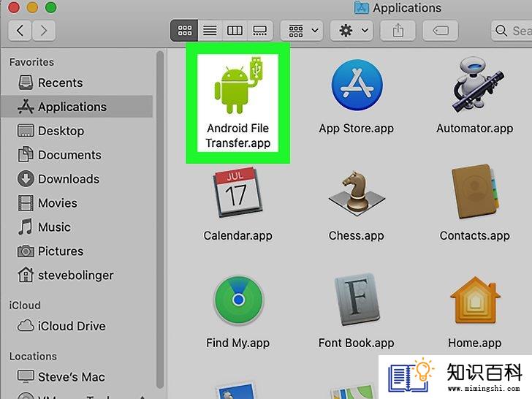Open Recents in the sidebar
Viewport: 532px width, 399px height.
pyautogui.click(x=77, y=83)
